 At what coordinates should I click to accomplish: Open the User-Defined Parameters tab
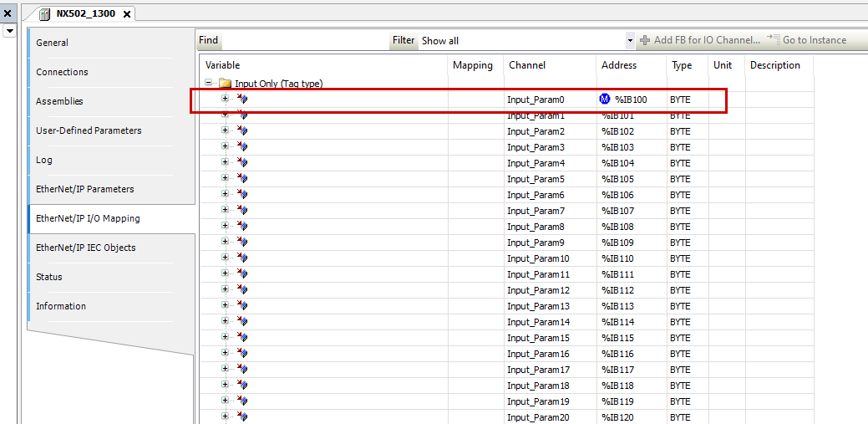click(89, 130)
